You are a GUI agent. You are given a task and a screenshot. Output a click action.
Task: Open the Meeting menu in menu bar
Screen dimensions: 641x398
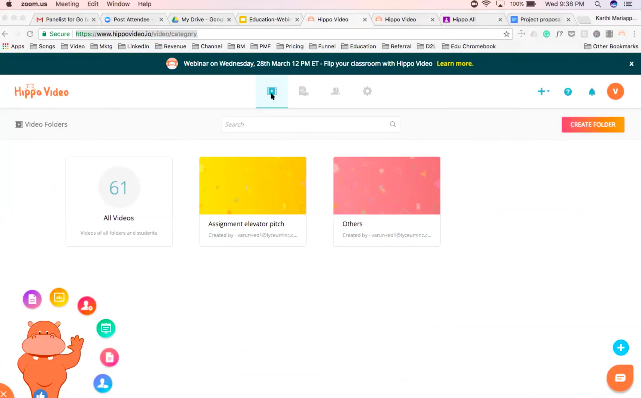pos(67,4)
